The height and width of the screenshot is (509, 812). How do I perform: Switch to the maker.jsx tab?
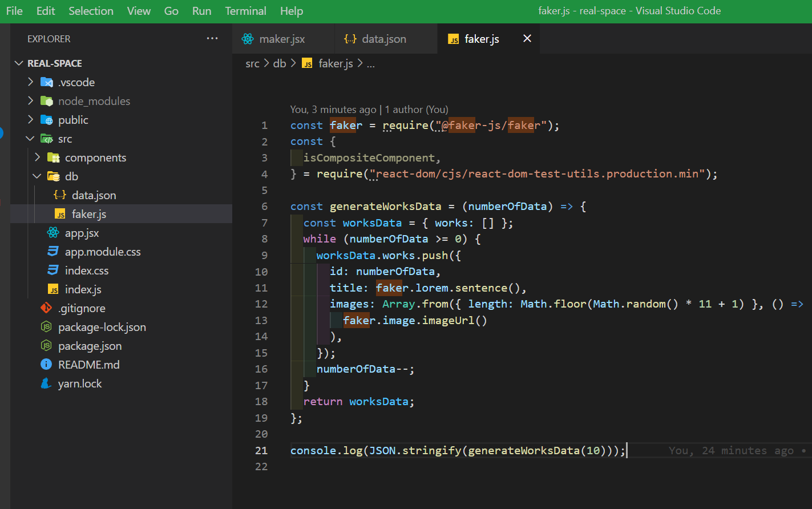click(283, 39)
